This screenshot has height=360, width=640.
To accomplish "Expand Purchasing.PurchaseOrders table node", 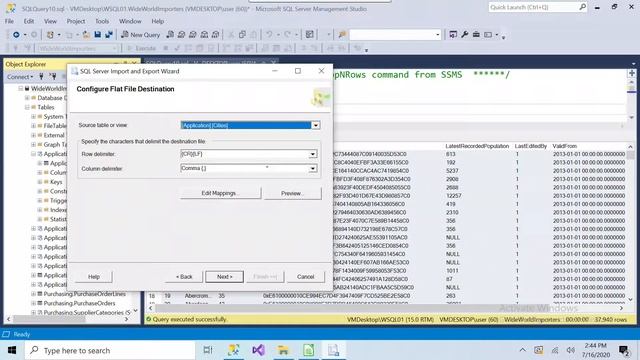I will coord(33,303).
